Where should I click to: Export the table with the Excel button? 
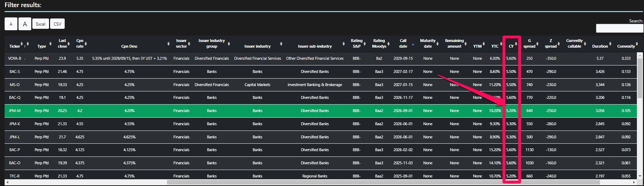(41, 24)
